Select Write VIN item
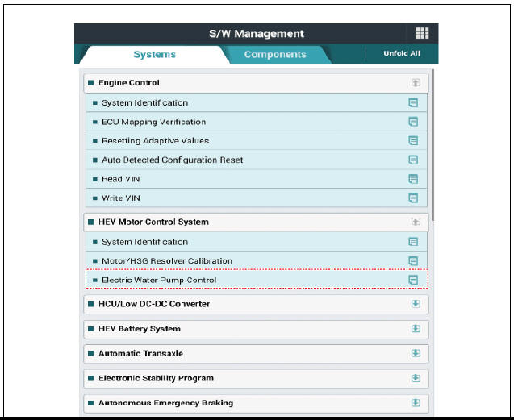 pos(257,198)
